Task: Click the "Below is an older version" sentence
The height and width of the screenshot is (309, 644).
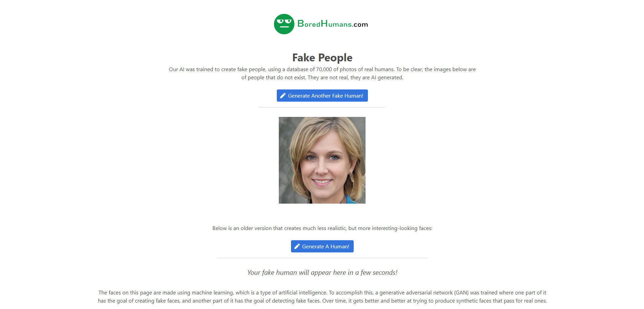Action: [322, 228]
